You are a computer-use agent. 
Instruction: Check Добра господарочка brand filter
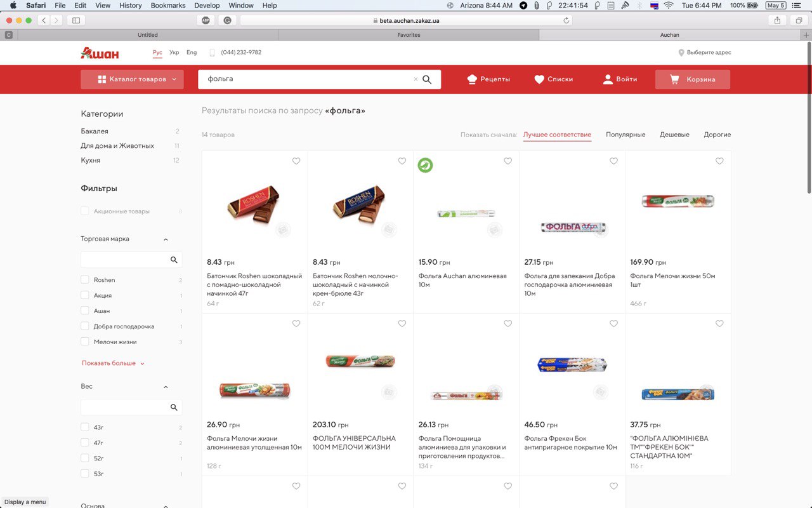pos(85,326)
